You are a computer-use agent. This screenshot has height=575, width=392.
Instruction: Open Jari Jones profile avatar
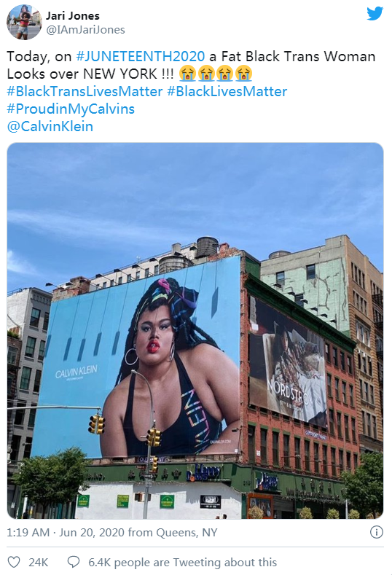pyautogui.click(x=24, y=23)
